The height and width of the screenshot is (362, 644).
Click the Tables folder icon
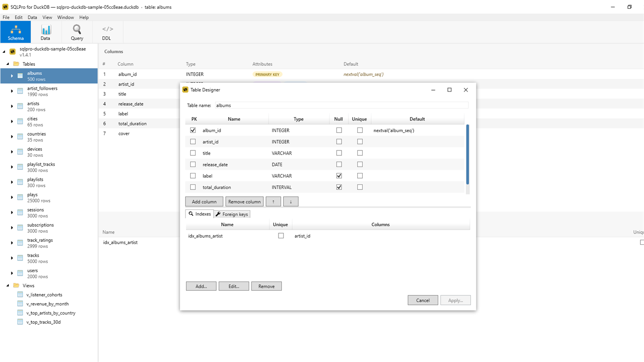tap(16, 64)
